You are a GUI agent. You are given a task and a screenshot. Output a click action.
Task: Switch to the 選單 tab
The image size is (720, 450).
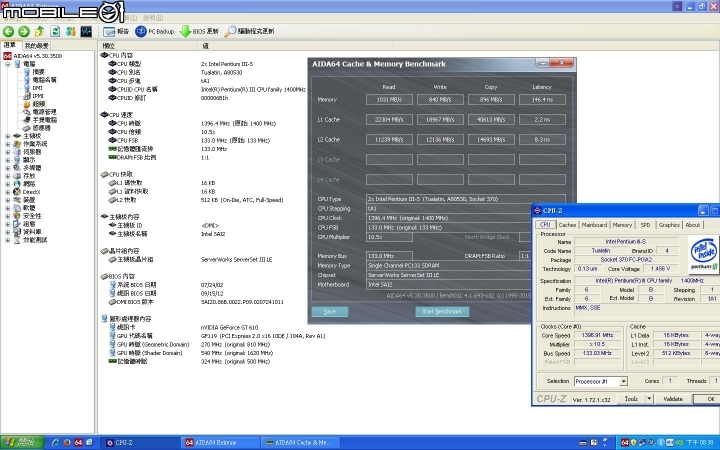[x=10, y=45]
